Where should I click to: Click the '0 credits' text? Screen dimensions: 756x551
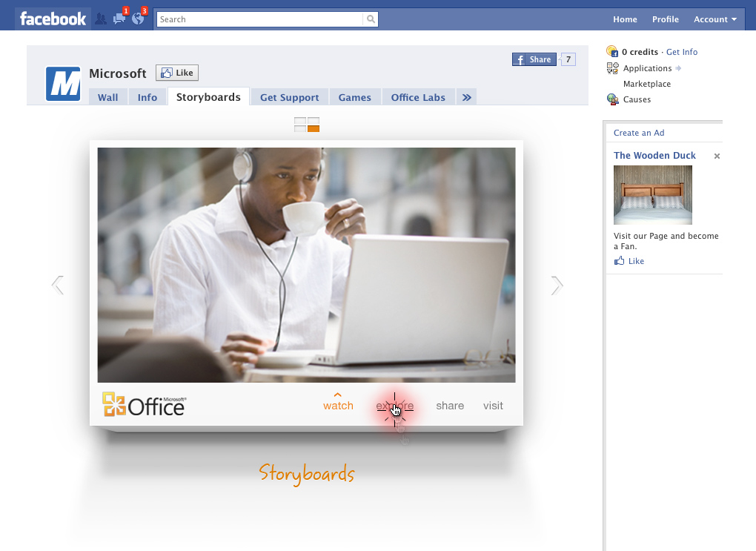[x=640, y=52]
